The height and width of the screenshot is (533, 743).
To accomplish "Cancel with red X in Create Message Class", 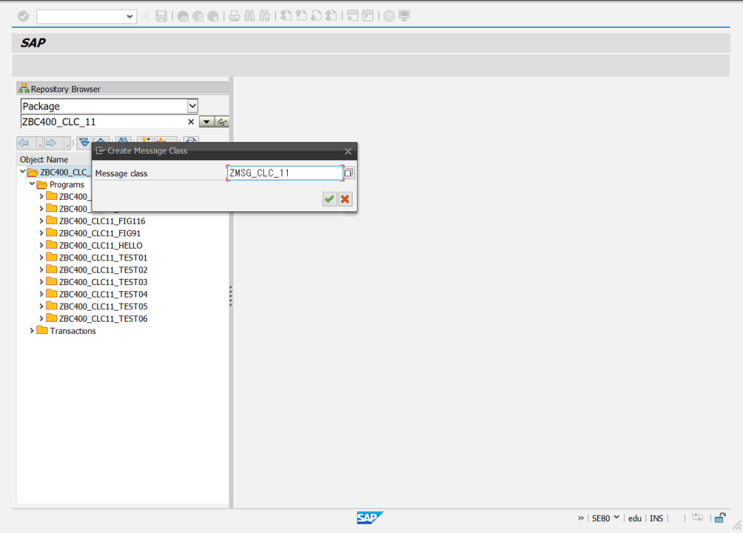I will 345,199.
